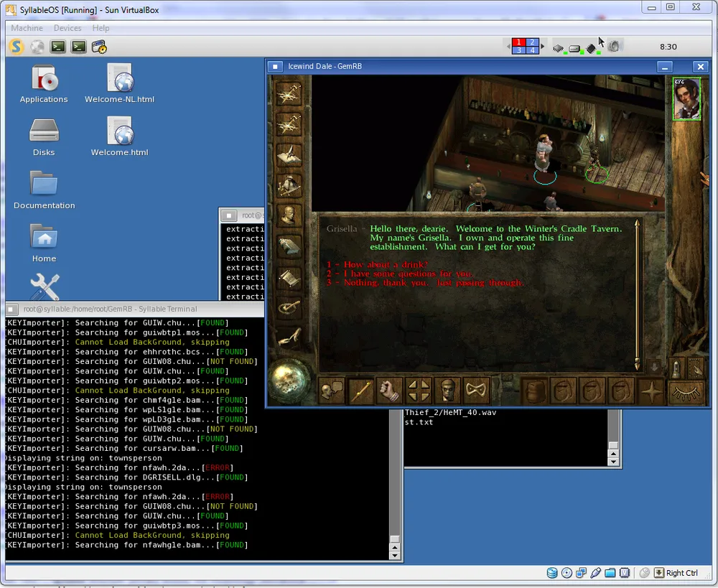
Task: Open the VirtualBox Machine menu
Action: [27, 28]
